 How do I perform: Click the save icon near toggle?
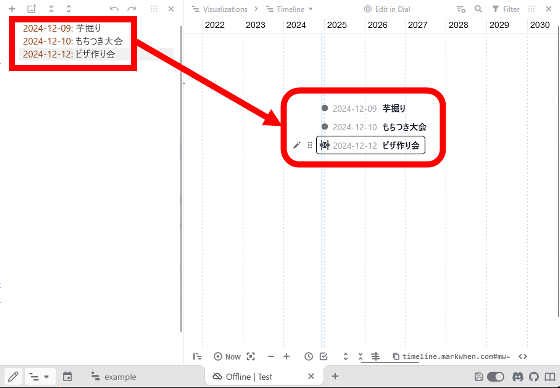(479, 377)
